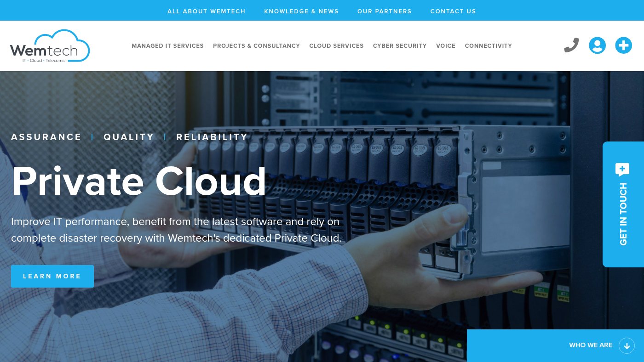Click the word ASSURANCE

[46, 137]
